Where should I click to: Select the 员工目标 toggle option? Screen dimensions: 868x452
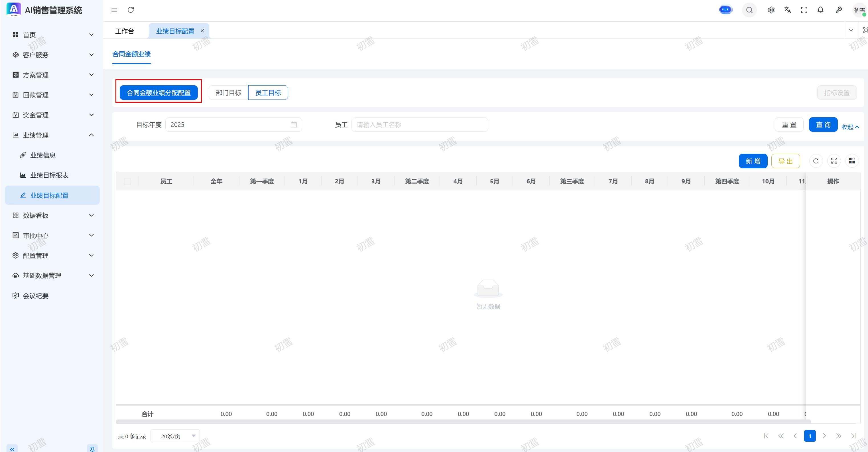coord(268,93)
